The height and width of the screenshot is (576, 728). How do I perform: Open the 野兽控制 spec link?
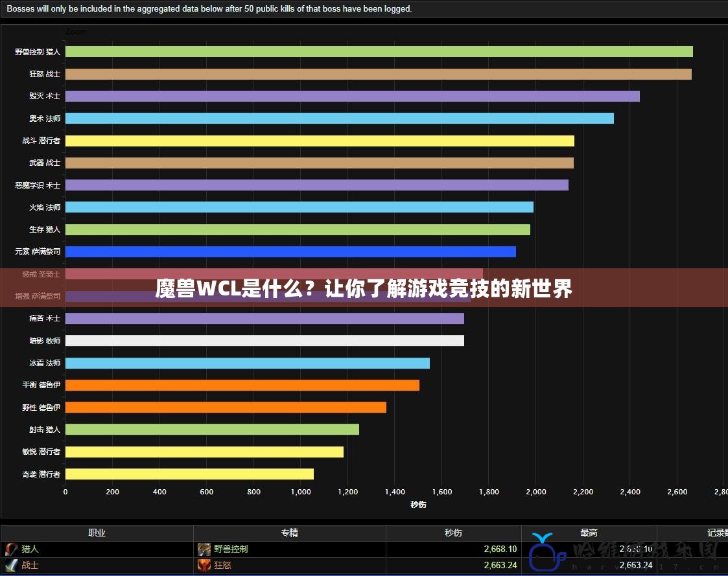(231, 549)
